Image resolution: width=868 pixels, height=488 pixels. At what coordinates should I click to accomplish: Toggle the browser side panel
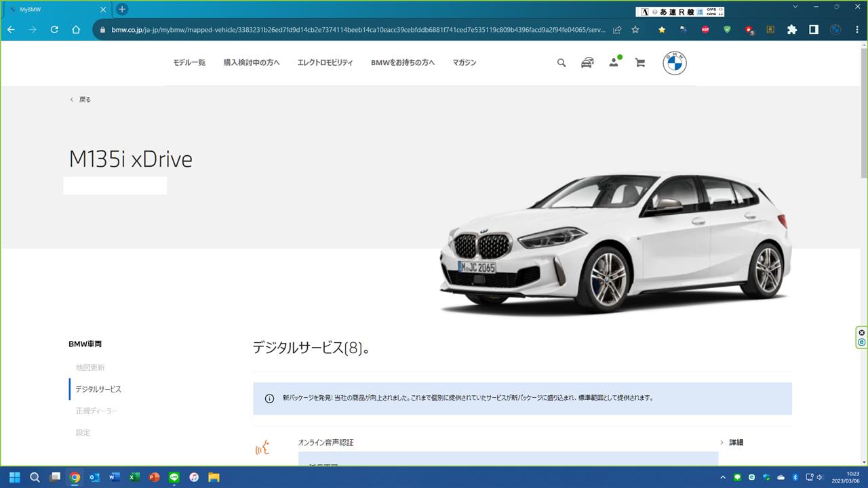(814, 30)
